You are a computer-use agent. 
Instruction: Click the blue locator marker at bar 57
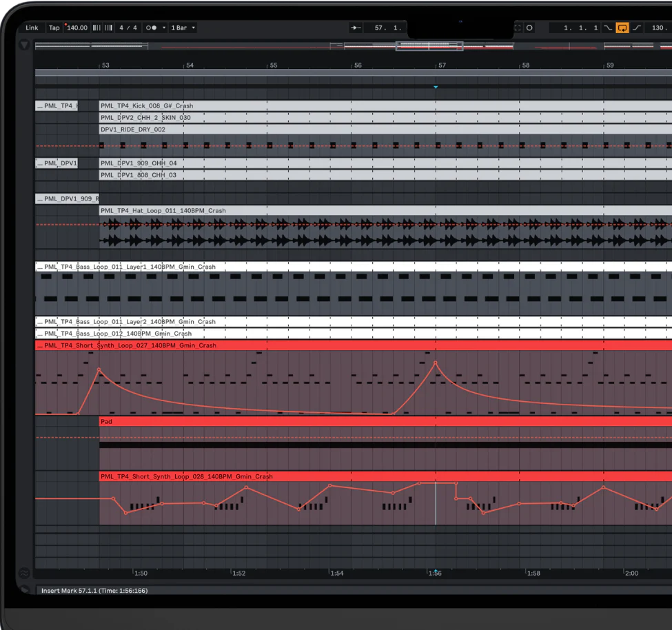coord(436,87)
